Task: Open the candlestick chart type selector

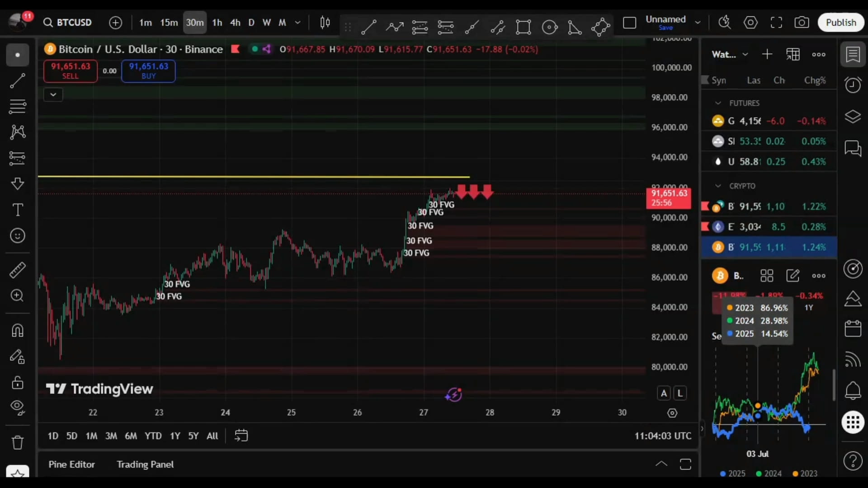Action: pyautogui.click(x=325, y=23)
